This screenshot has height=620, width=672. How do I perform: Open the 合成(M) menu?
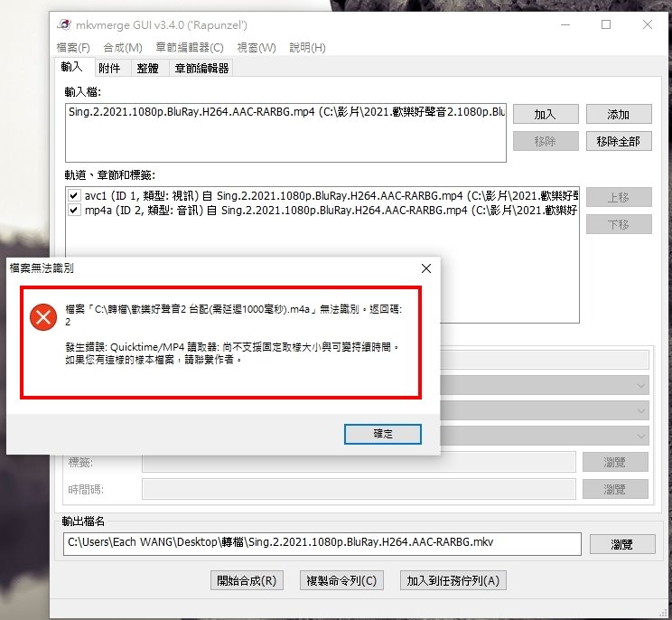click(123, 47)
